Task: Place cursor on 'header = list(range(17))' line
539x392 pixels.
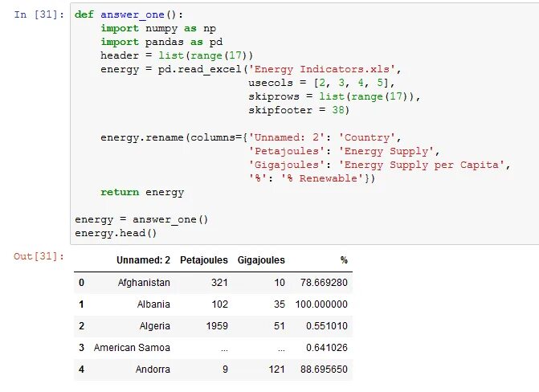Action: [x=177, y=55]
